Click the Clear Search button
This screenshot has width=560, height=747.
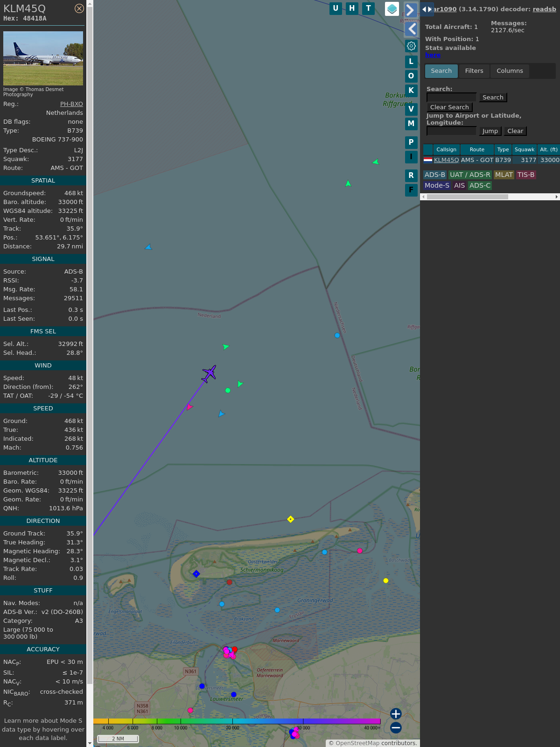pyautogui.click(x=449, y=107)
